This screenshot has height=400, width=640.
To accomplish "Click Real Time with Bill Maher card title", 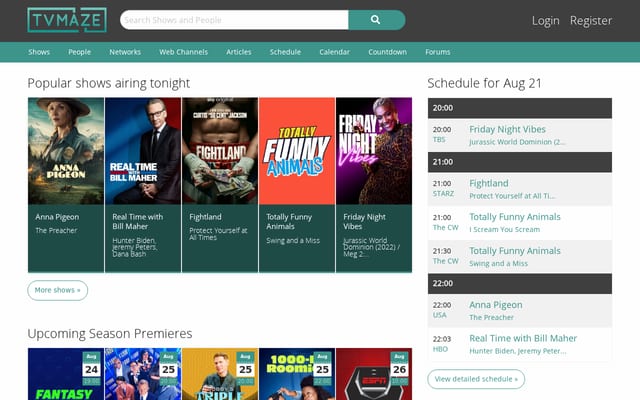I will [x=138, y=221].
